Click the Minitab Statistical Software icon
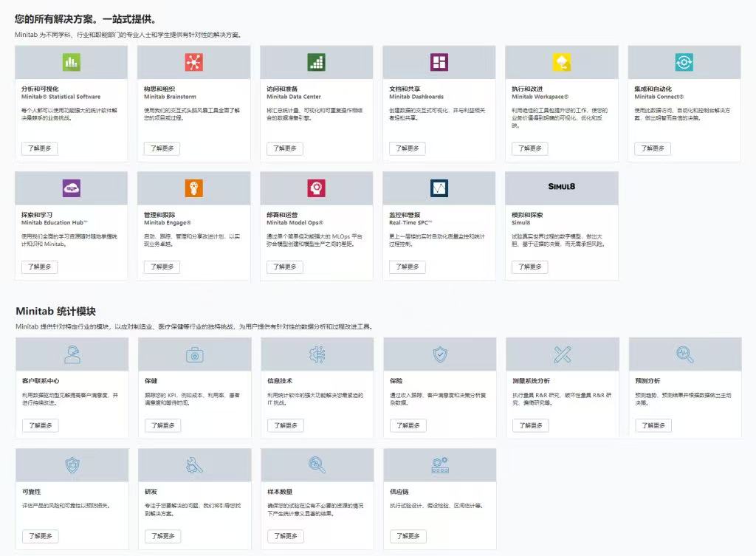 click(71, 63)
